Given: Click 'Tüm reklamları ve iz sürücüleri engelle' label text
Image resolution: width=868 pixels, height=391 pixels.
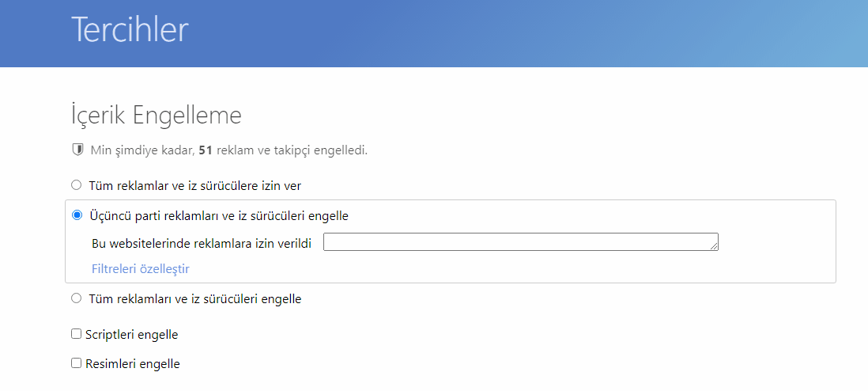Looking at the screenshot, I should click(x=193, y=299).
